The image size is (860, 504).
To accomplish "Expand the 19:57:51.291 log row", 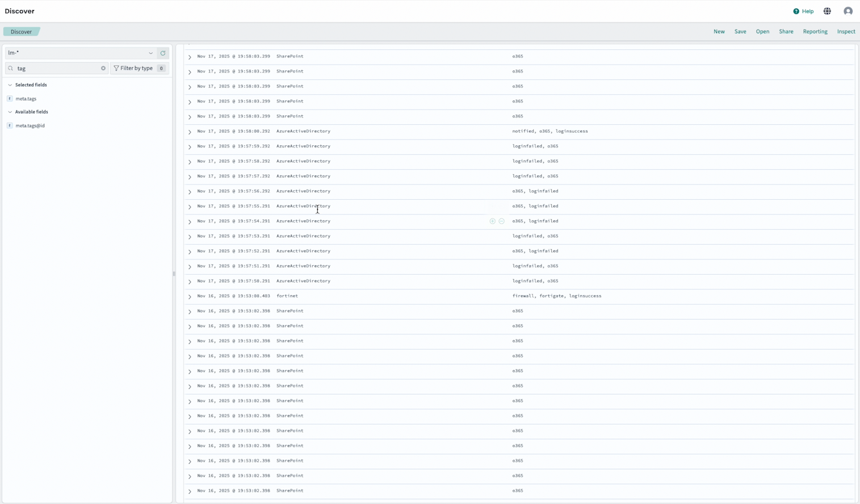I will (190, 266).
